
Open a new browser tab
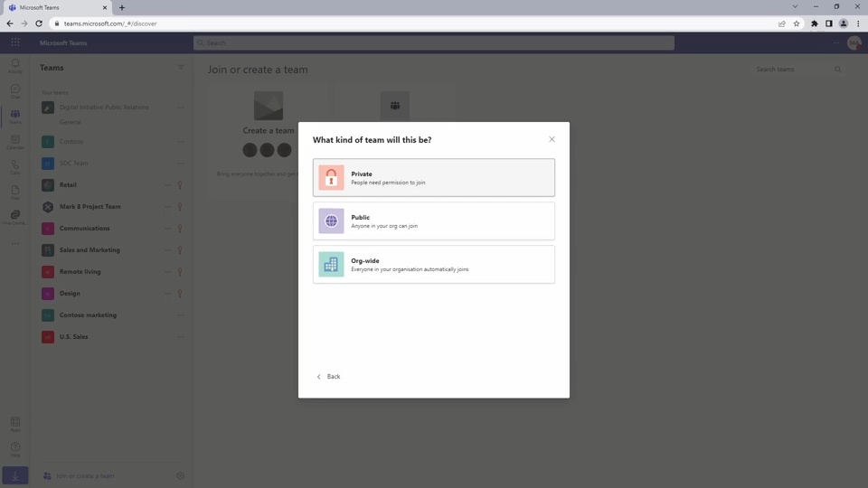click(x=122, y=8)
